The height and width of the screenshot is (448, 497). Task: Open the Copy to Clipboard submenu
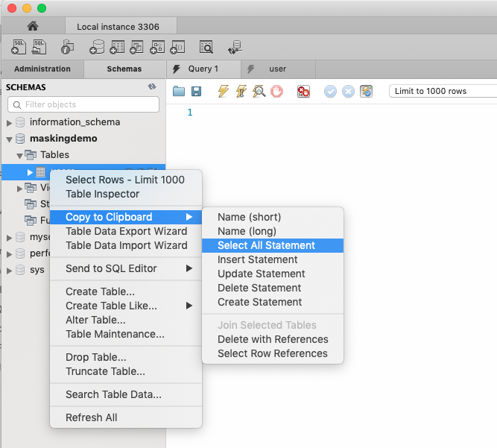coord(125,217)
